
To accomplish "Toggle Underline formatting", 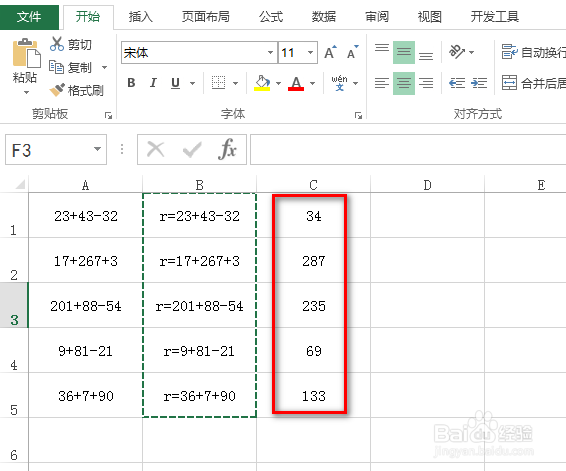I will click(175, 83).
